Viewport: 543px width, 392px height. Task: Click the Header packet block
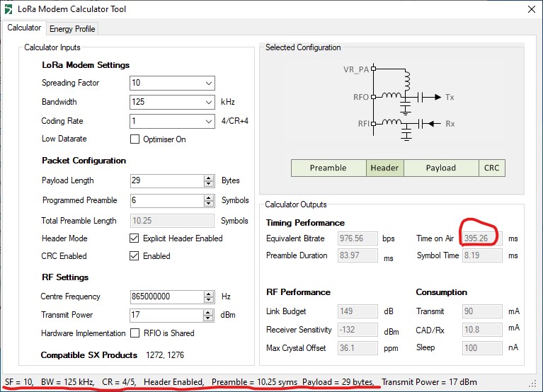(x=384, y=168)
